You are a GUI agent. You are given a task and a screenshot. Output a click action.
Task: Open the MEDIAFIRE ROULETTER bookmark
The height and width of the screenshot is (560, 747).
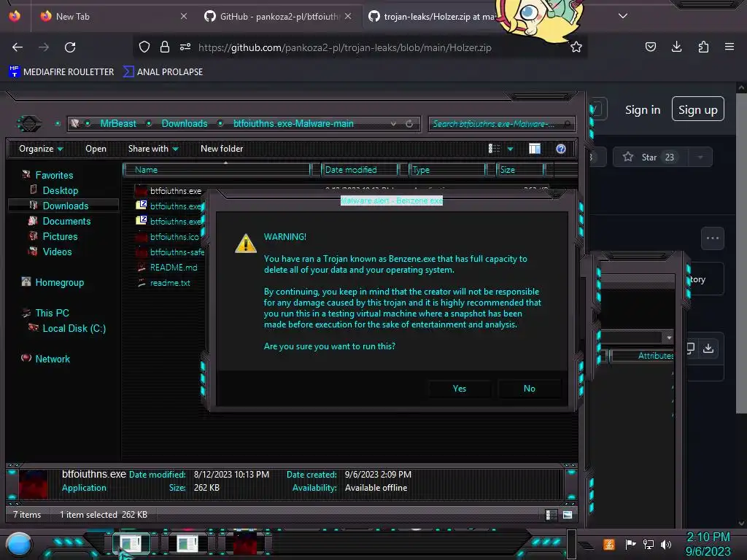tap(61, 72)
